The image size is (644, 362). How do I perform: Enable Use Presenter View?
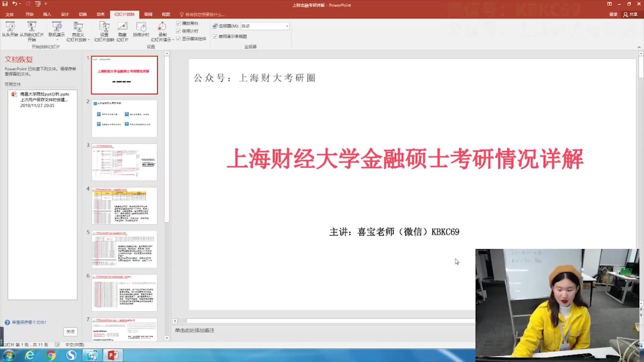(215, 36)
